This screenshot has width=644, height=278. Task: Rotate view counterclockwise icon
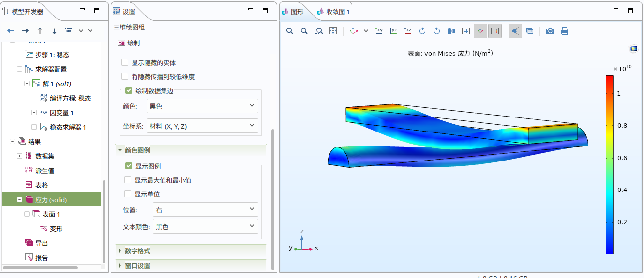(x=437, y=31)
